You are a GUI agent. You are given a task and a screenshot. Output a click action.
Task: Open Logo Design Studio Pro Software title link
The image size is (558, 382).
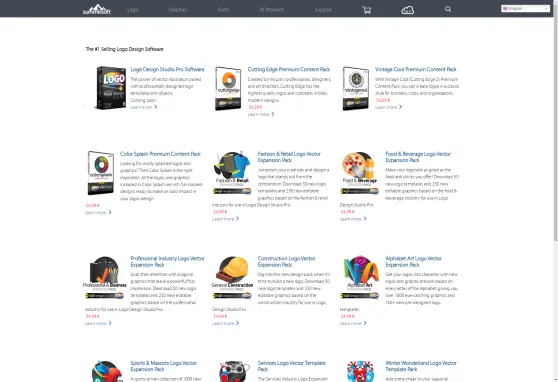(x=167, y=69)
